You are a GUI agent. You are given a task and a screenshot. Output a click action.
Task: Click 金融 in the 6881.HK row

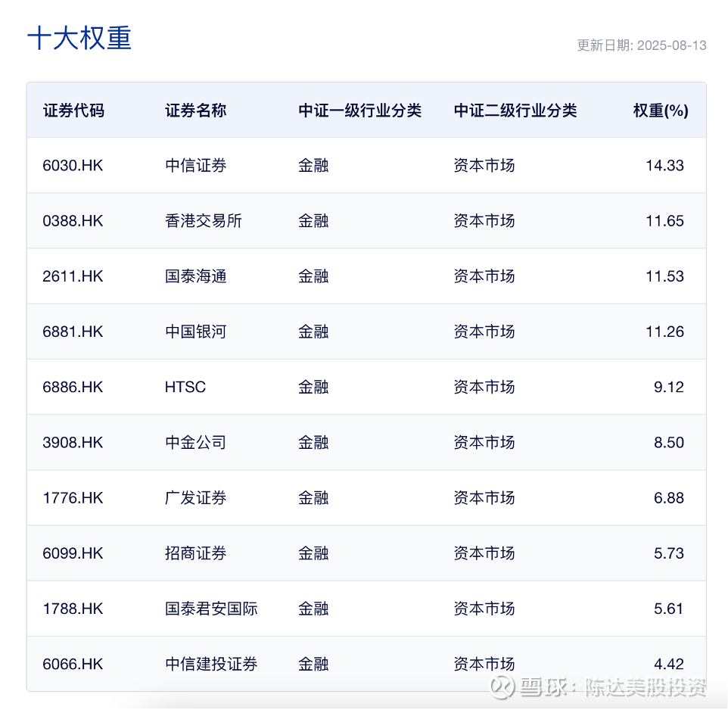313,332
